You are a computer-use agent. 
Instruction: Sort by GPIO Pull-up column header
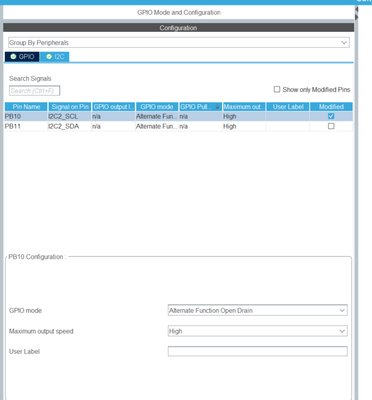click(x=200, y=107)
